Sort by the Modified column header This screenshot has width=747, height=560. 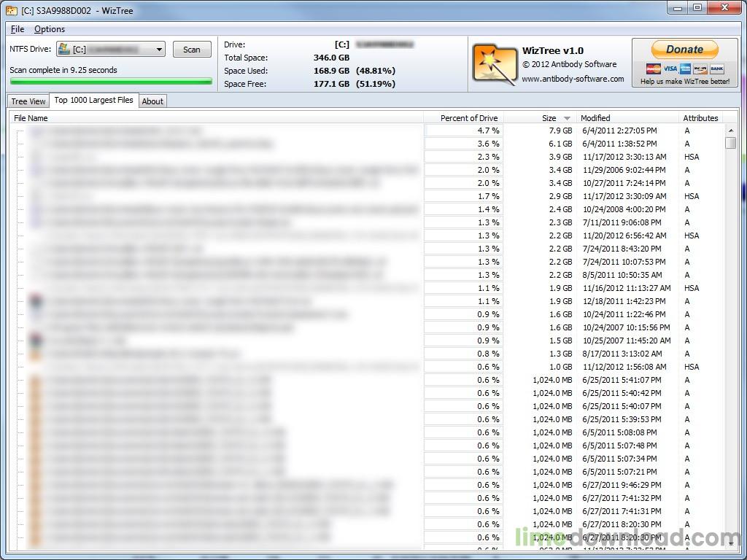click(627, 118)
